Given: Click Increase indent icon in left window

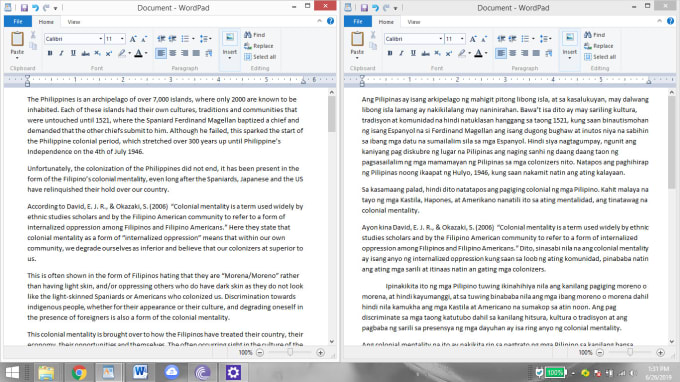Looking at the screenshot, I should [173, 39].
